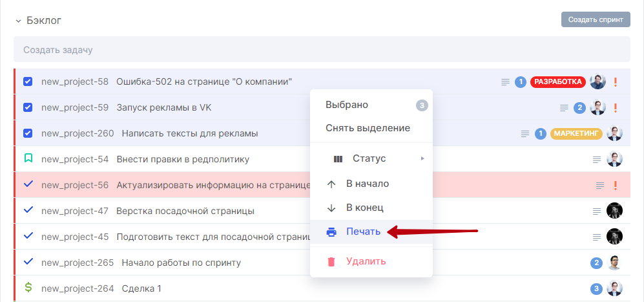The height and width of the screenshot is (302, 644).
Task: Focus the Создать задачу input field
Action: 322,50
